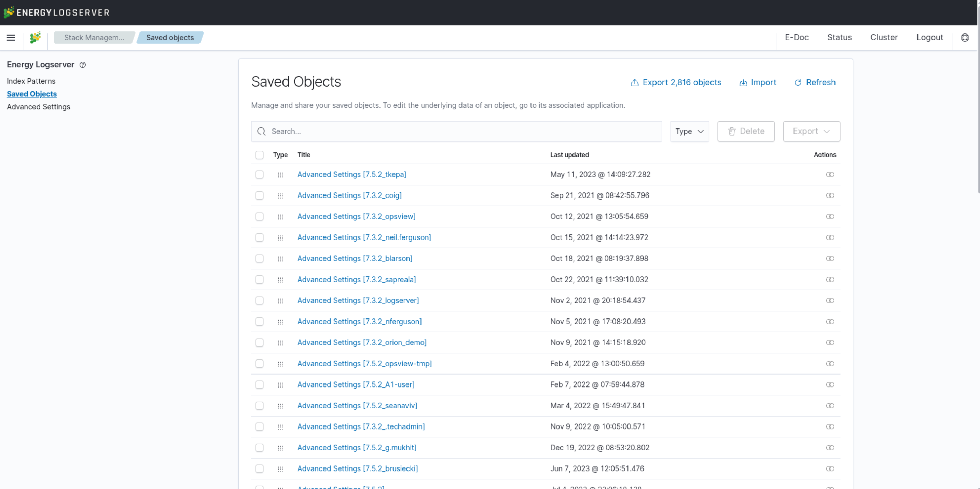Click the help question icon beside Energy Logserver
980x489 pixels.
83,65
